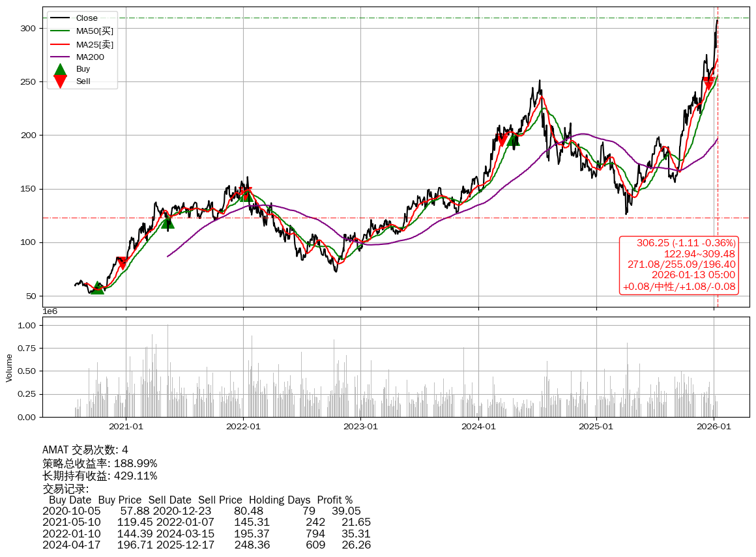Click the Profit % column header
Image resolution: width=756 pixels, height=557 pixels.
[334, 500]
